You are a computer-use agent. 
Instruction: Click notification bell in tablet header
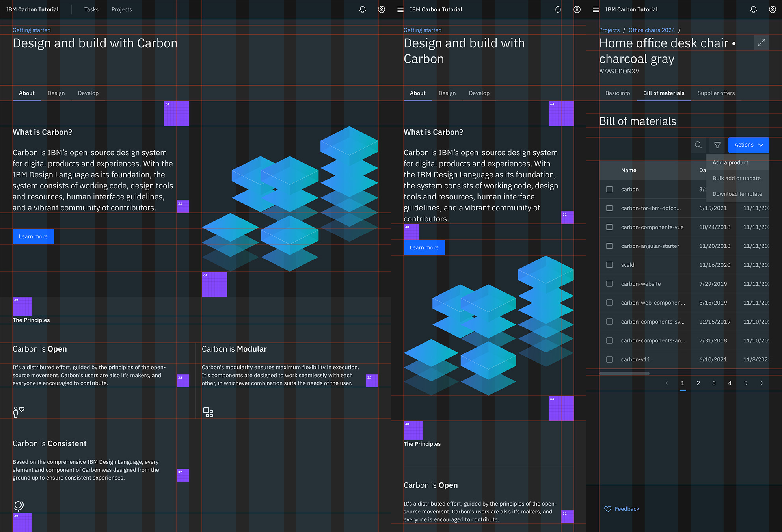[x=558, y=9]
